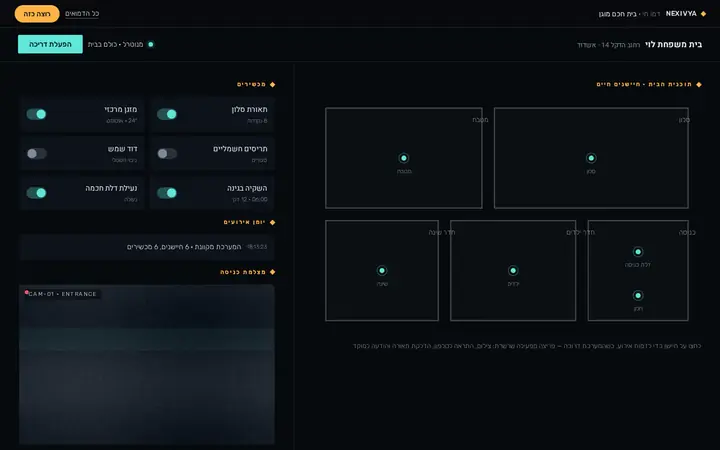Viewport: 720px width, 450px height.
Task: Click the lower sensor dot in entrance room
Action: 638,295
